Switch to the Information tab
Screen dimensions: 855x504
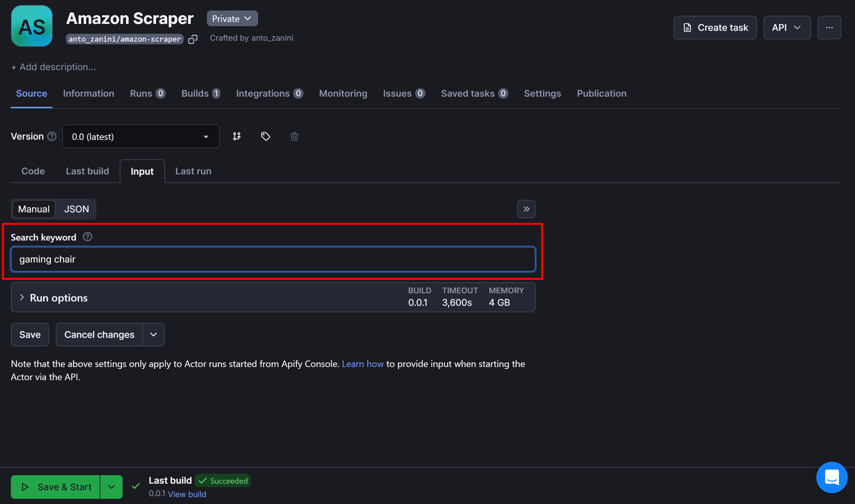click(88, 93)
